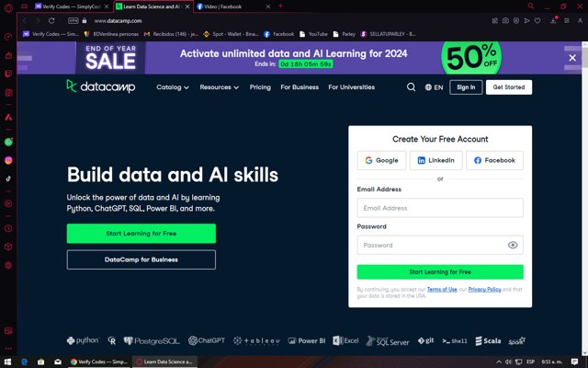588x368 pixels.
Task: Open the sidebar shopping bag icon
Action: point(8,55)
